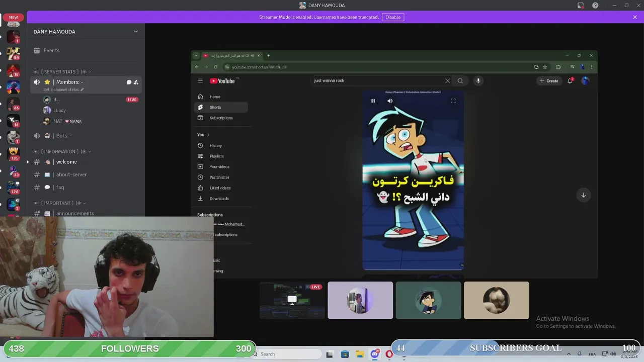The image size is (644, 362).
Task: Open Watch later in YouTube sidebar
Action: pos(220,177)
